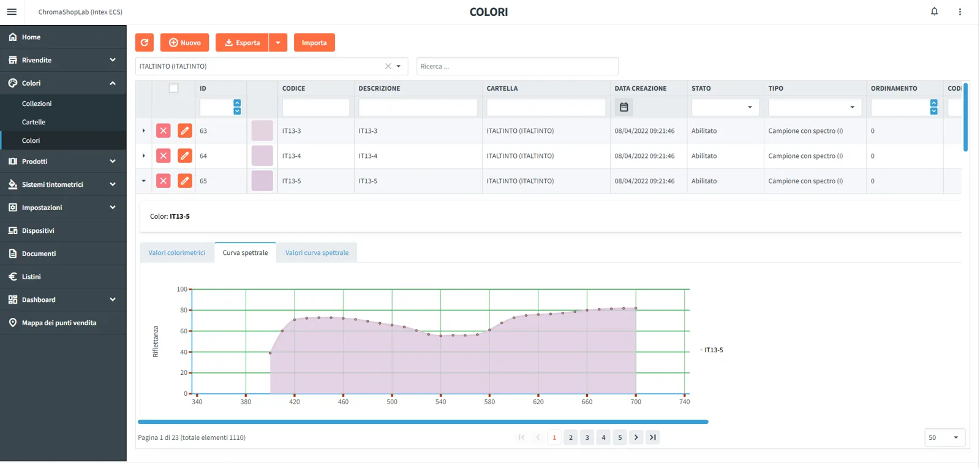Open the Esporta dropdown arrow
Viewport: 980px width, 468px height.
pos(278,42)
